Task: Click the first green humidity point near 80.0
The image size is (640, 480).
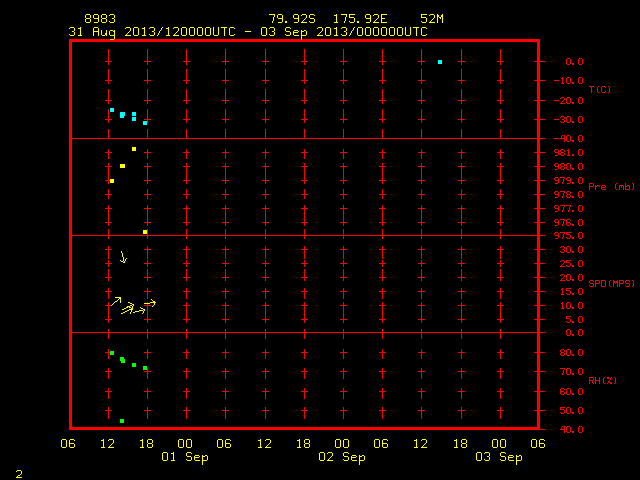Action: click(112, 353)
